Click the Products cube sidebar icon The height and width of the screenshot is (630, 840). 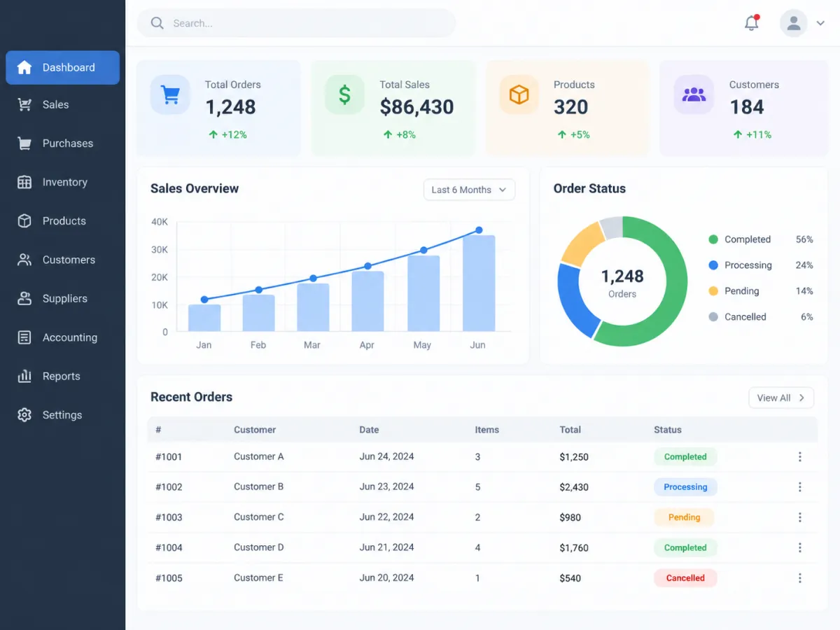coord(24,221)
